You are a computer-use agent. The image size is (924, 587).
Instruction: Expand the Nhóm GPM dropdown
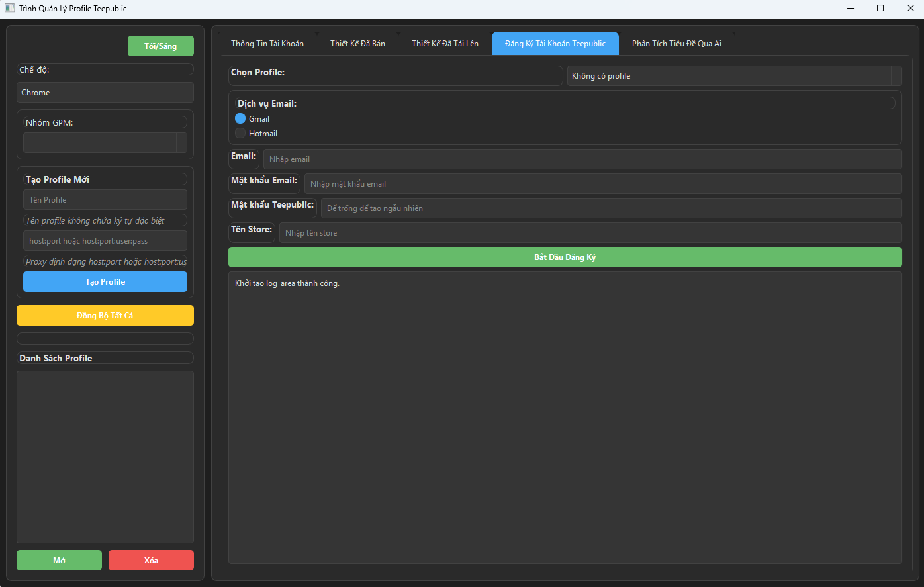pyautogui.click(x=105, y=143)
